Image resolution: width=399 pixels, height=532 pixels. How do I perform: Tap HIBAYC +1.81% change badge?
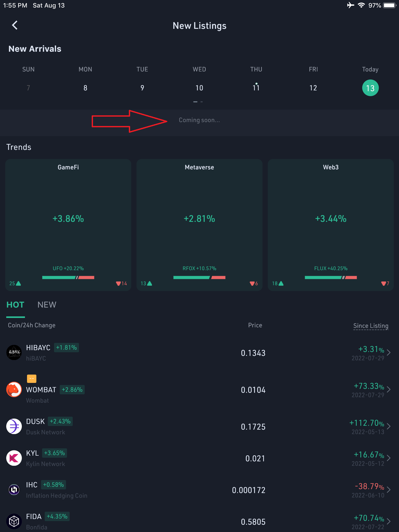[66, 348]
